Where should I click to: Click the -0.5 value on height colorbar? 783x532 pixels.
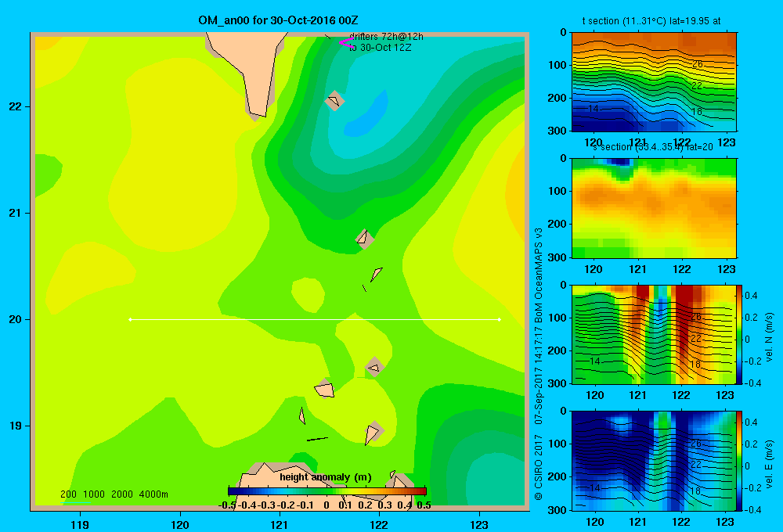click(x=227, y=505)
